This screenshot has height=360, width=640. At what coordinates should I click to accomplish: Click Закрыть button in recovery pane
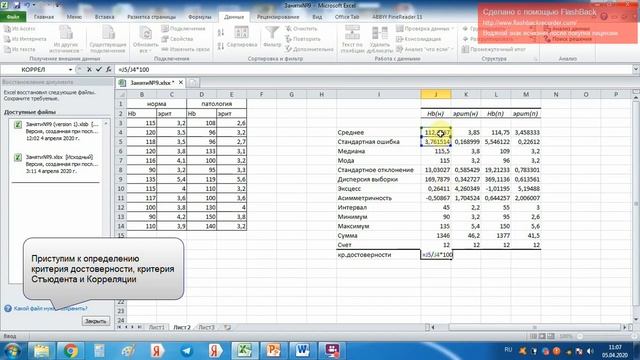point(96,321)
